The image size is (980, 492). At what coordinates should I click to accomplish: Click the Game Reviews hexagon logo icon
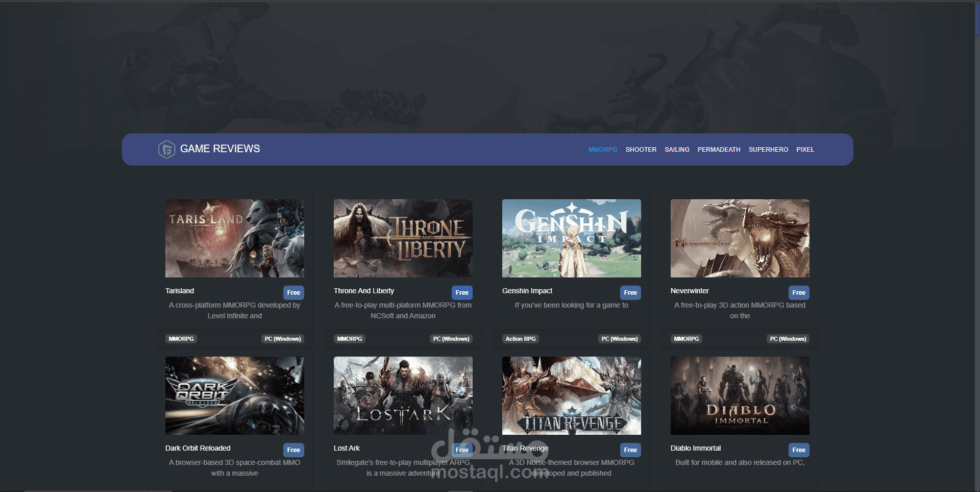coord(166,149)
